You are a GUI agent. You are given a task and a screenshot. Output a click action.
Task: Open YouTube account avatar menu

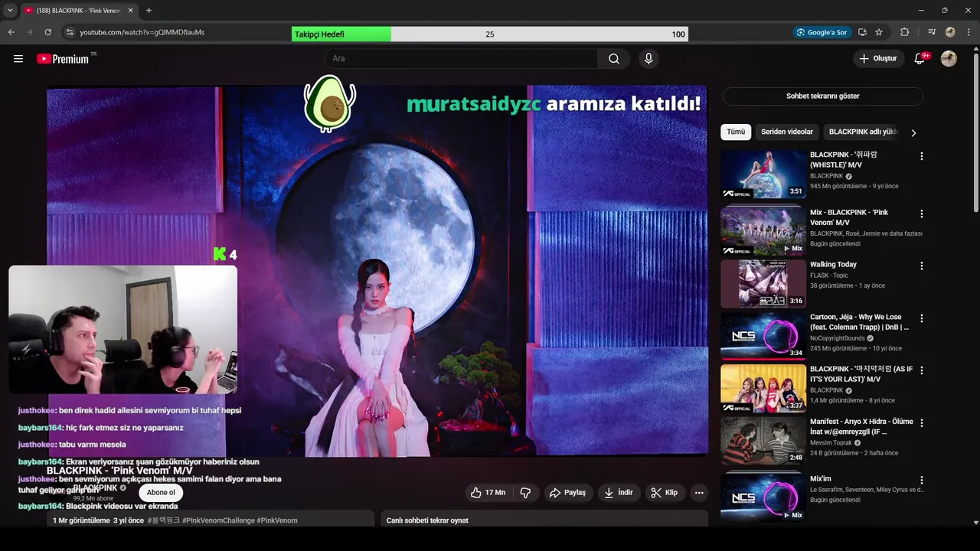(x=949, y=59)
